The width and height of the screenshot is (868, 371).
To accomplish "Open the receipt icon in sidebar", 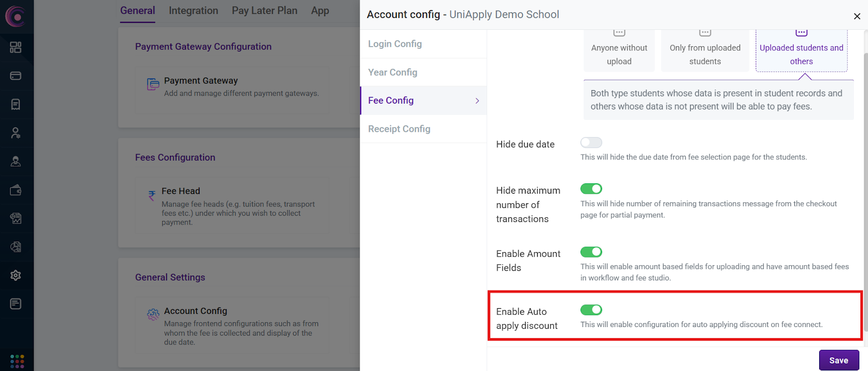I will tap(16, 104).
